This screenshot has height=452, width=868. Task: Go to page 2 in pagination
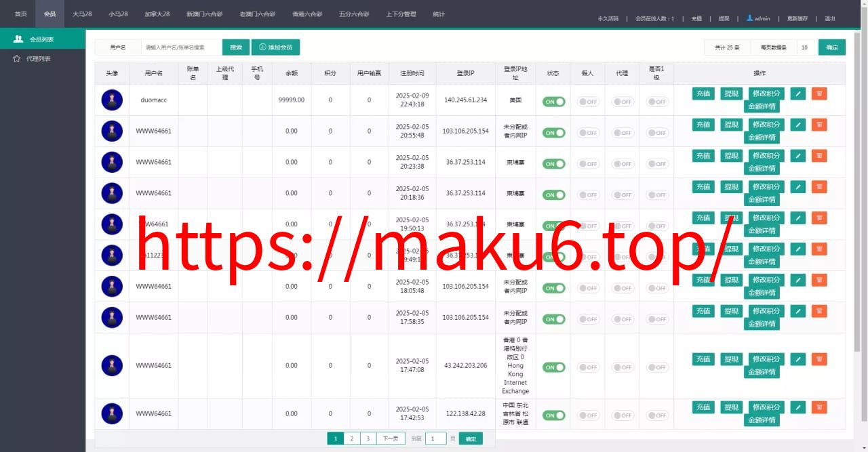pyautogui.click(x=351, y=438)
